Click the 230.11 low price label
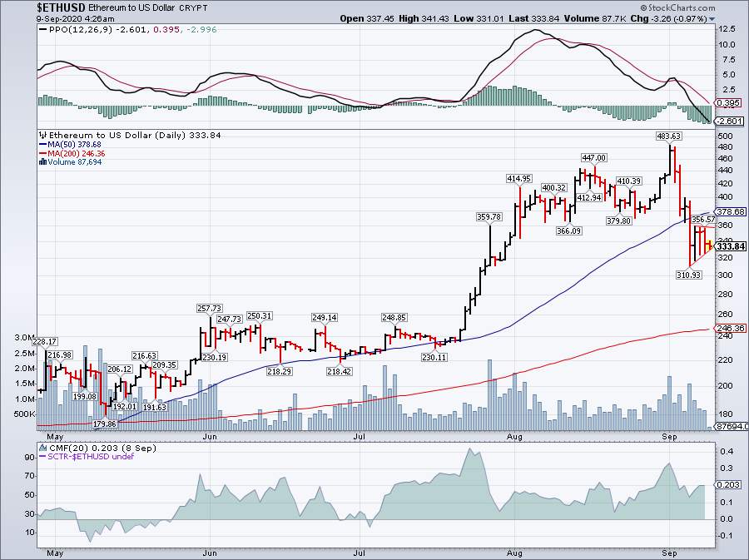749x560 pixels. click(x=434, y=357)
